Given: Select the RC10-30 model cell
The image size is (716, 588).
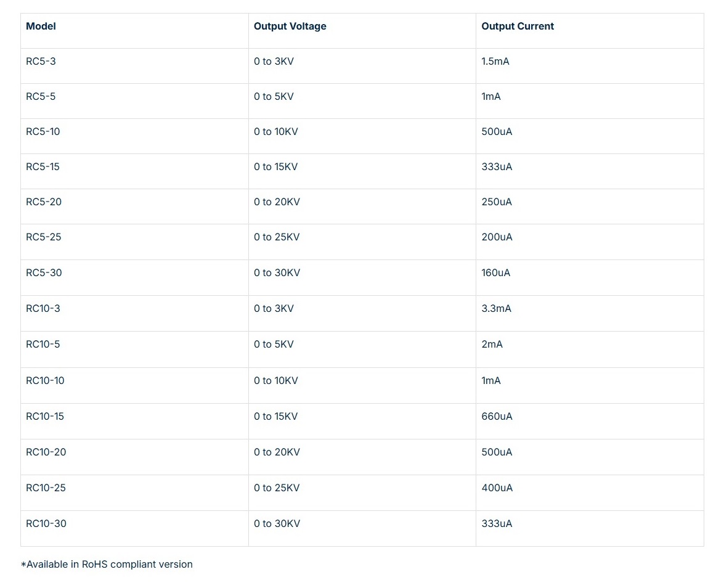Looking at the screenshot, I should (x=46, y=524).
